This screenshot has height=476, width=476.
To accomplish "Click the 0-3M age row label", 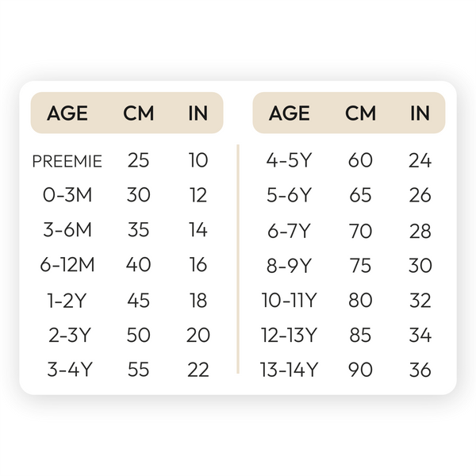I will coord(67,195).
